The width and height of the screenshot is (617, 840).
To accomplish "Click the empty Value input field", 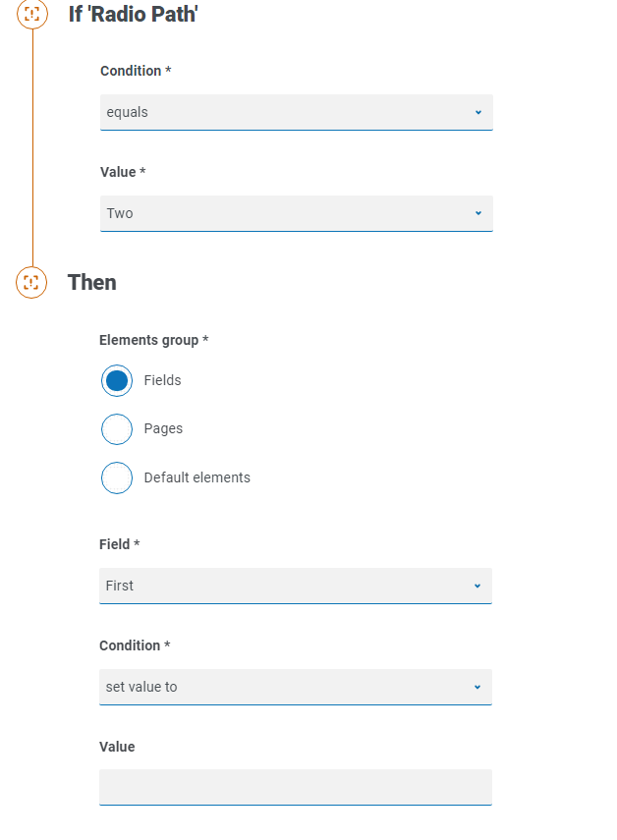I will tap(295, 787).
